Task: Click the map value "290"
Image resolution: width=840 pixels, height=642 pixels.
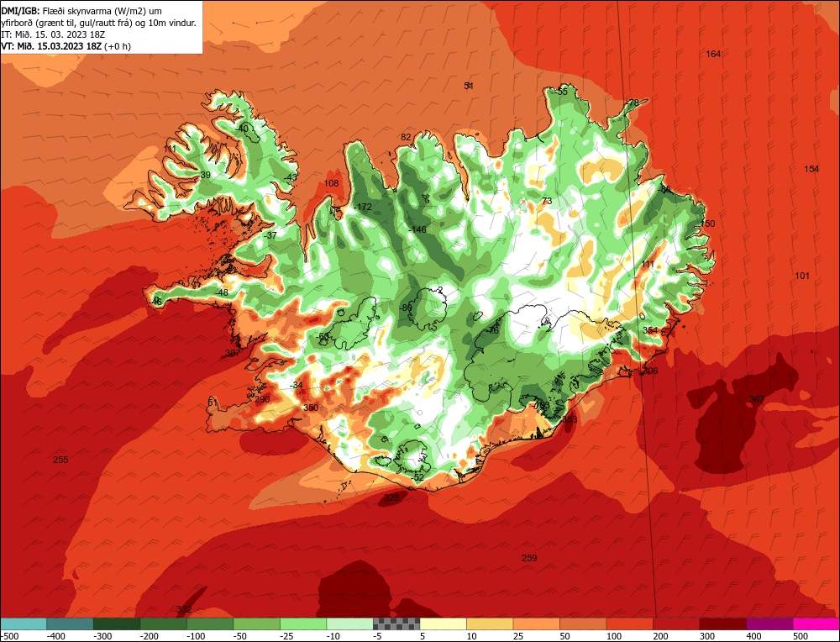Action: click(x=262, y=399)
